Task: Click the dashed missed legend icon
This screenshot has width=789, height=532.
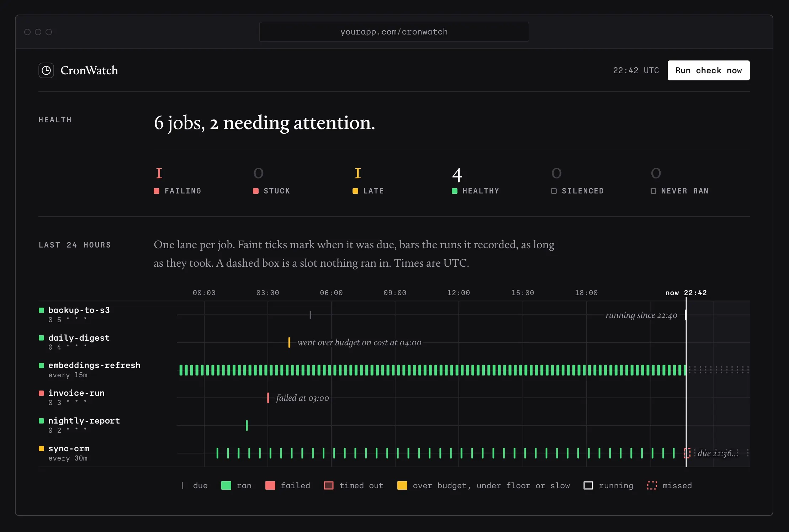Action: pyautogui.click(x=652, y=485)
